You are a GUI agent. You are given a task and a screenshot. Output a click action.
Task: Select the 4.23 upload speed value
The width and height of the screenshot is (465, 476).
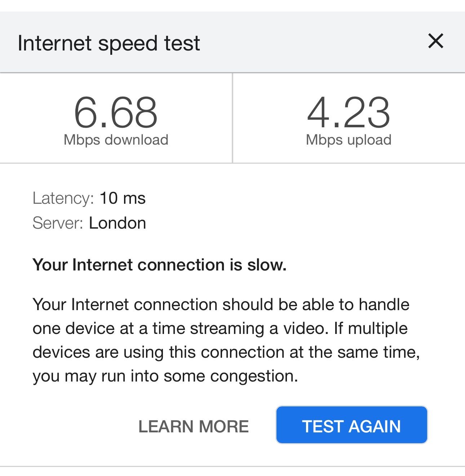pos(349,113)
